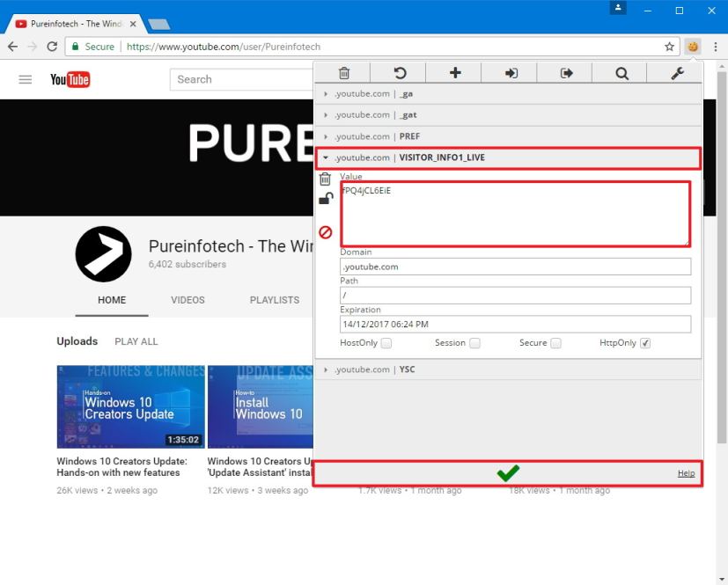The height and width of the screenshot is (585, 728).
Task: Uncheck the HttpOnly checkbox
Action: pos(645,343)
